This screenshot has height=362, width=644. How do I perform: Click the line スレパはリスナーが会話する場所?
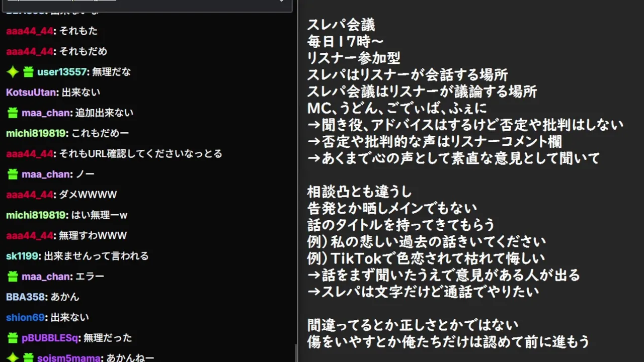[408, 75]
